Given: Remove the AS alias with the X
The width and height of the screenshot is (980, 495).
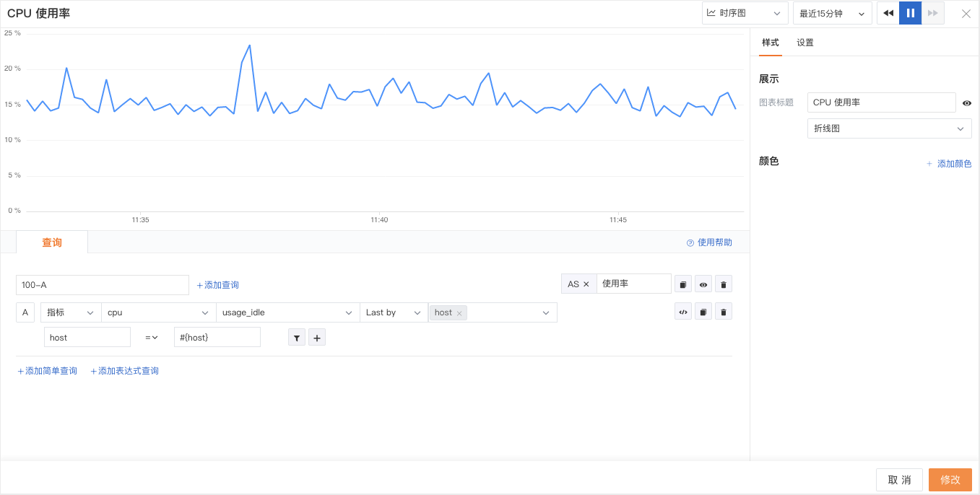Looking at the screenshot, I should click(x=586, y=284).
